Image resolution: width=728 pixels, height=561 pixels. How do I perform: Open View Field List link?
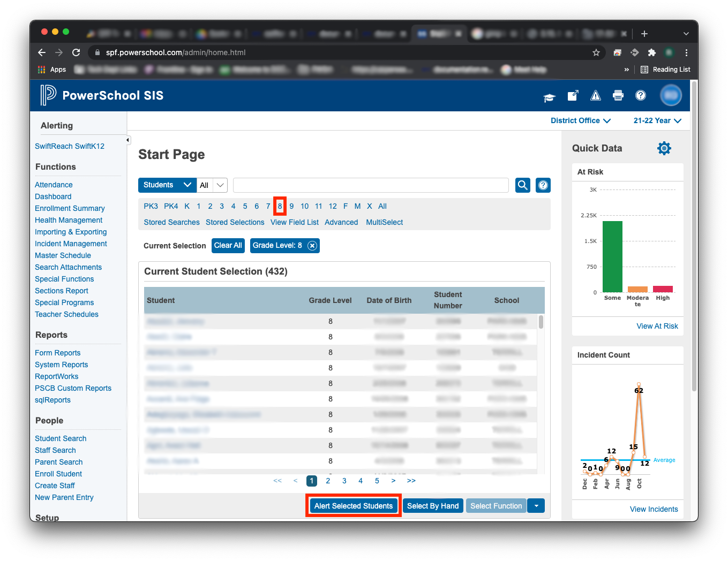(x=295, y=222)
